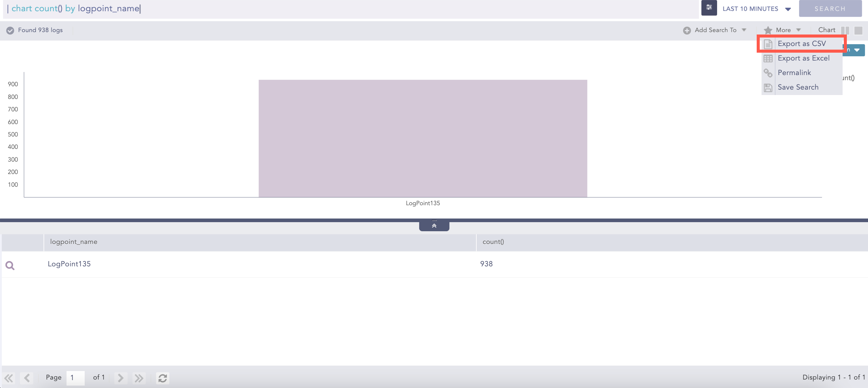Viewport: 868px width, 388px height.
Task: Click the Save Search floppy disk icon
Action: [x=768, y=87]
